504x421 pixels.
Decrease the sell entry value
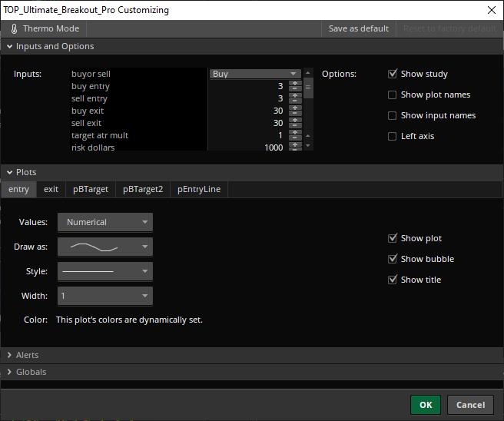[295, 101]
